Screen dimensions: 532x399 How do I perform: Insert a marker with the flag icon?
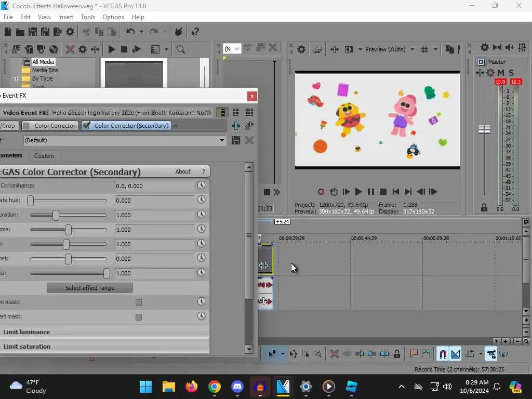coord(414,354)
